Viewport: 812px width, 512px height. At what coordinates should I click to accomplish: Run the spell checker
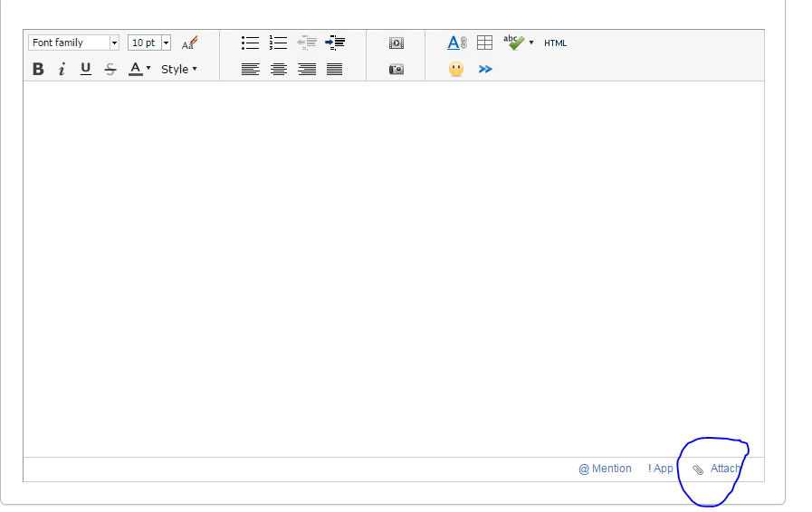(x=513, y=43)
